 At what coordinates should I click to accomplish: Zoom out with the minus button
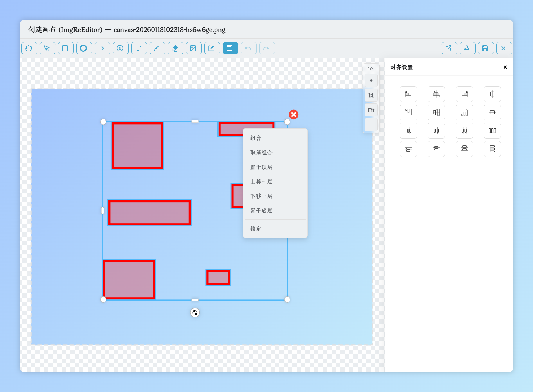[x=371, y=125]
